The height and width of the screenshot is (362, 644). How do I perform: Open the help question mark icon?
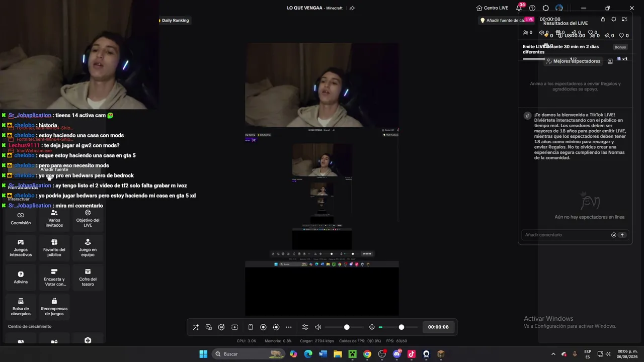click(x=532, y=8)
